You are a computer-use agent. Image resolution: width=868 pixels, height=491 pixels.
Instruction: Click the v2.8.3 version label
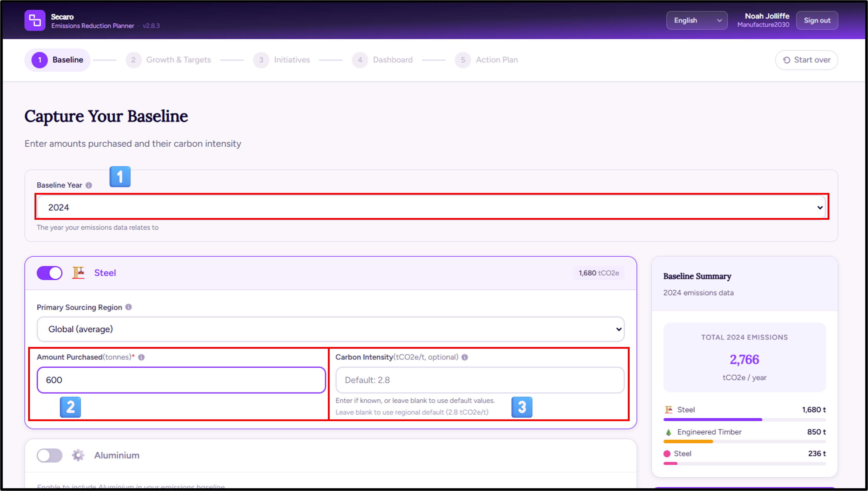(151, 26)
